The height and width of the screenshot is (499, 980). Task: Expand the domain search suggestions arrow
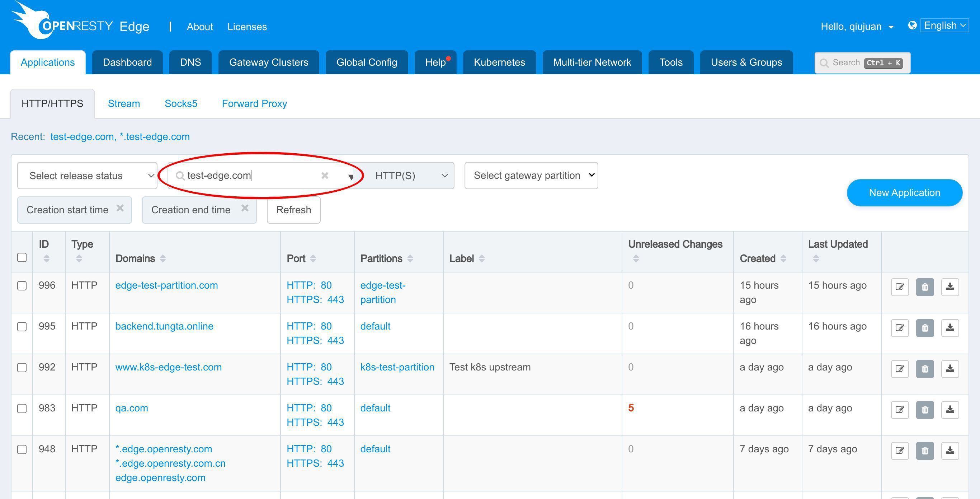(x=351, y=177)
